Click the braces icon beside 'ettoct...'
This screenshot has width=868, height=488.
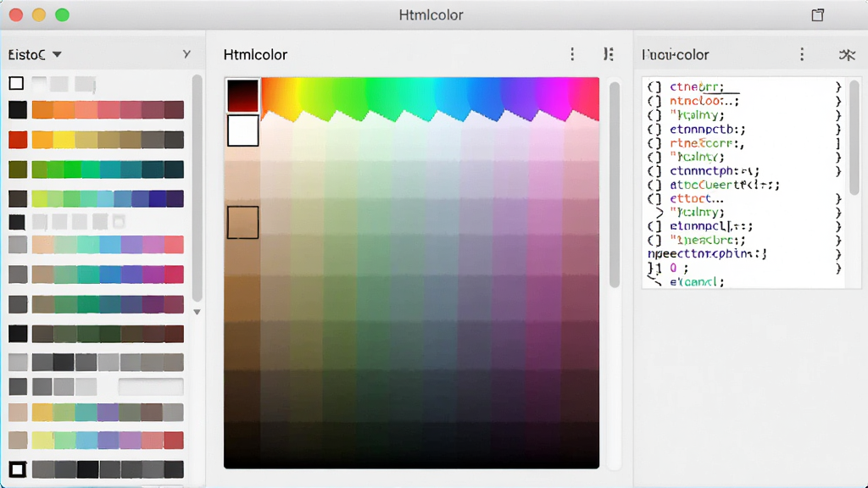pyautogui.click(x=654, y=198)
